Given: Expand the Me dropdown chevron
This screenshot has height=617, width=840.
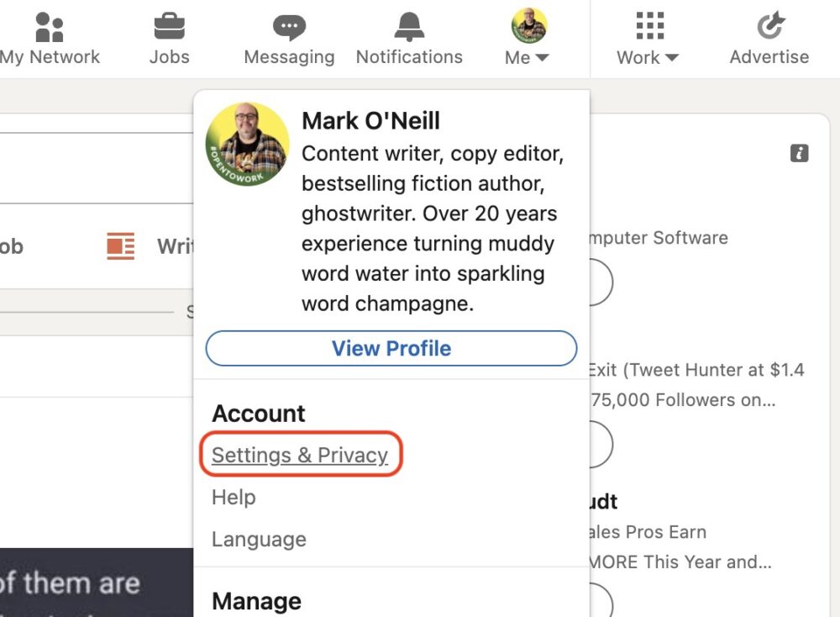Looking at the screenshot, I should (x=541, y=58).
